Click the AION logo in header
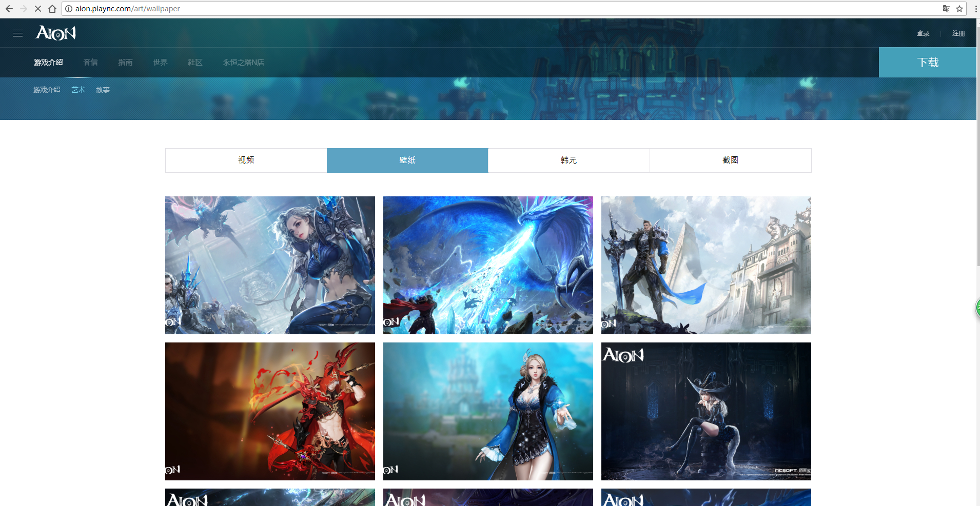Image resolution: width=980 pixels, height=506 pixels. (x=56, y=33)
